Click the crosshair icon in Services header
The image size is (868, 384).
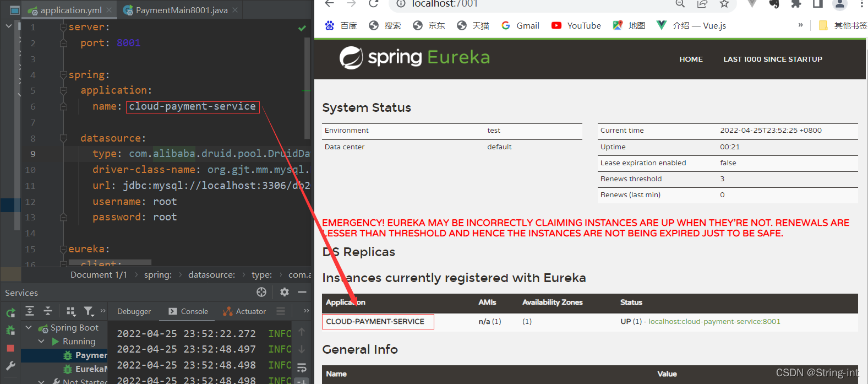(261, 292)
